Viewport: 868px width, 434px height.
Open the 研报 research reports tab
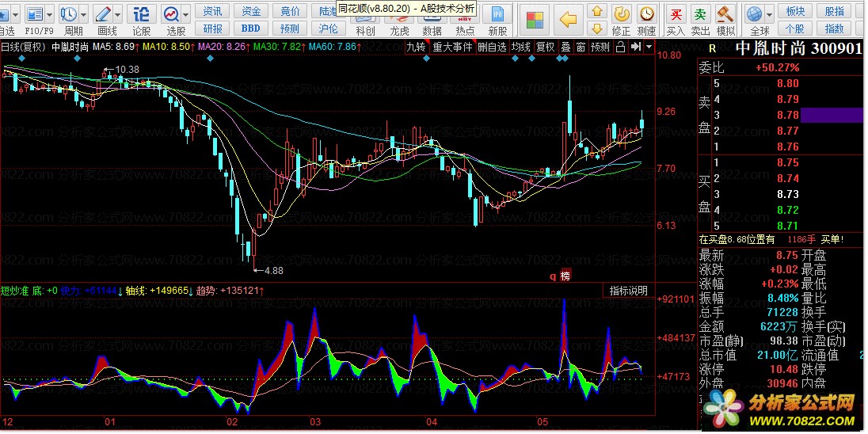pos(212,29)
